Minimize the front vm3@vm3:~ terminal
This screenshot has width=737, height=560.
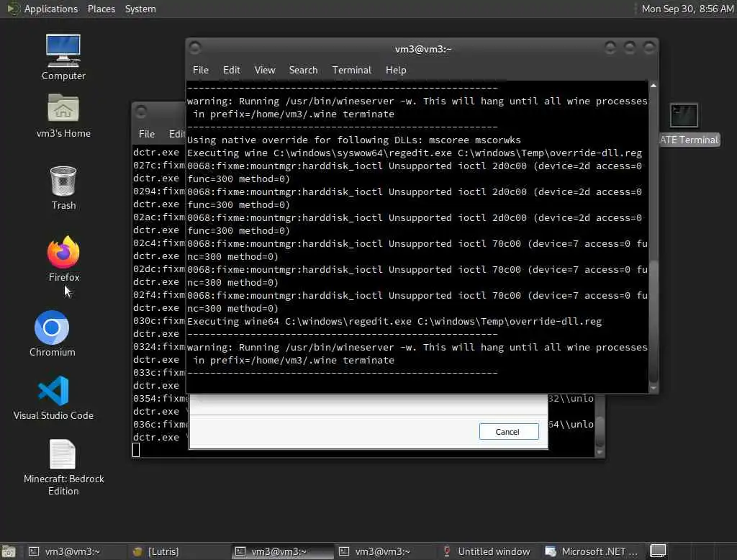[610, 48]
